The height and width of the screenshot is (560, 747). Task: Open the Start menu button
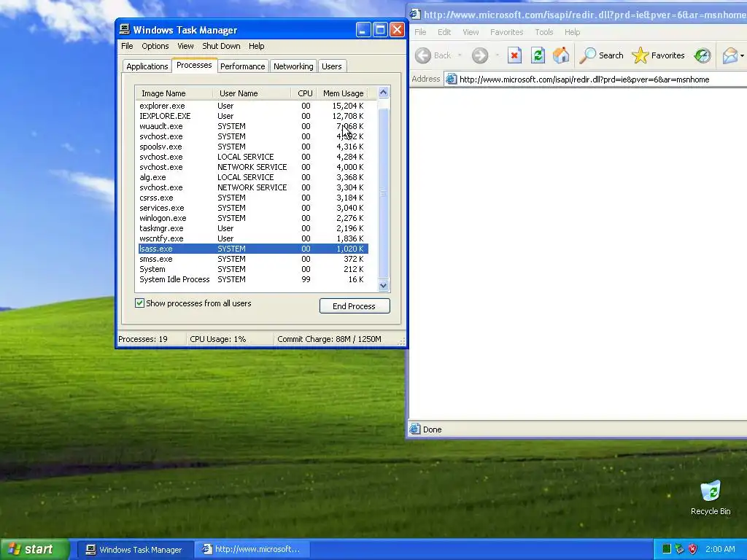pyautogui.click(x=35, y=549)
